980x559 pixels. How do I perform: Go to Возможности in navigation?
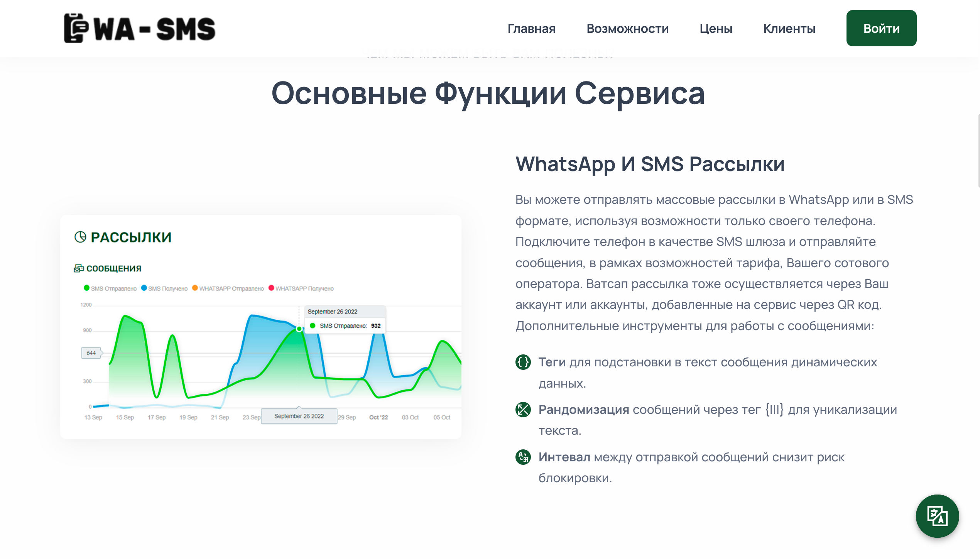tap(627, 29)
